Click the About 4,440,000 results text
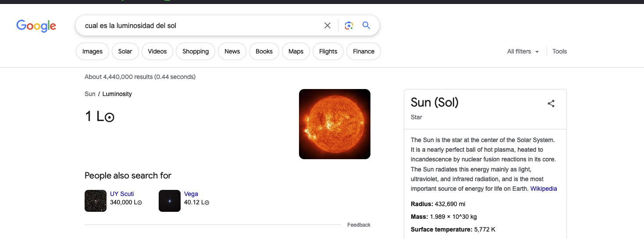Viewport: 644px width, 239px height. [140, 77]
